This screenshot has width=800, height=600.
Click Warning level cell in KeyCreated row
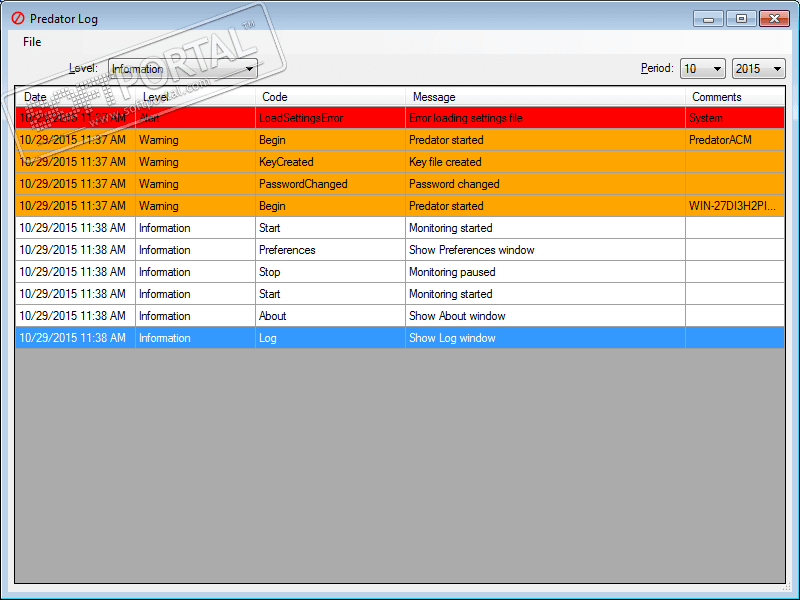click(195, 162)
